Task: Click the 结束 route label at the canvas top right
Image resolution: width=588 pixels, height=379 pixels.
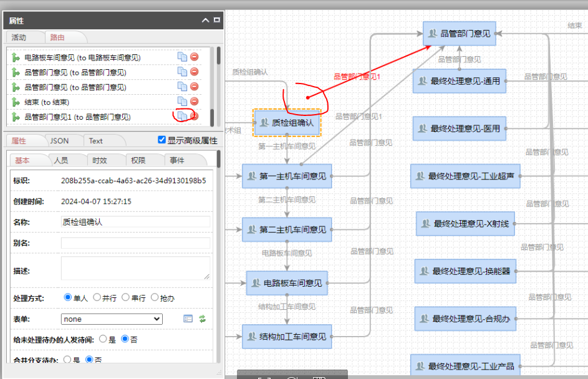Action: (574, 25)
